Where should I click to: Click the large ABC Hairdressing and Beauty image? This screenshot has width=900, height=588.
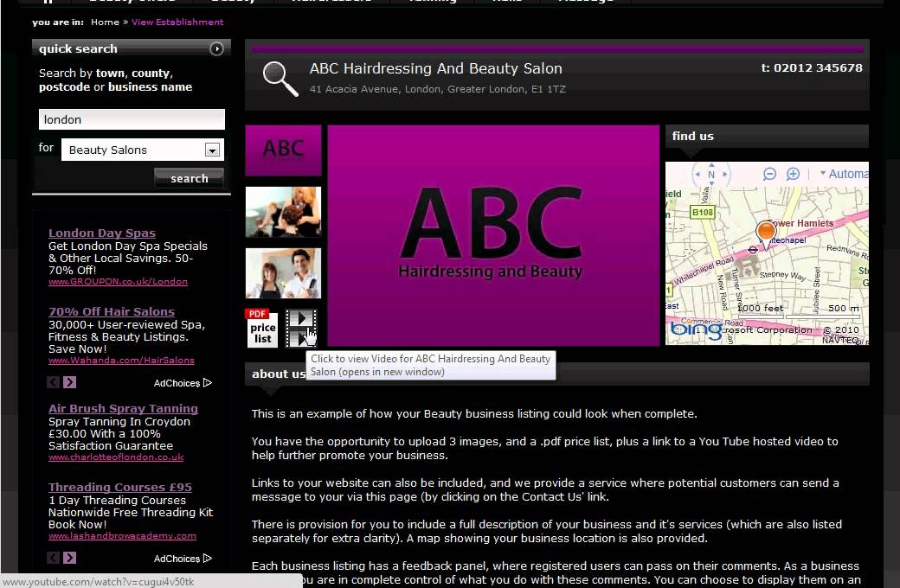[493, 235]
